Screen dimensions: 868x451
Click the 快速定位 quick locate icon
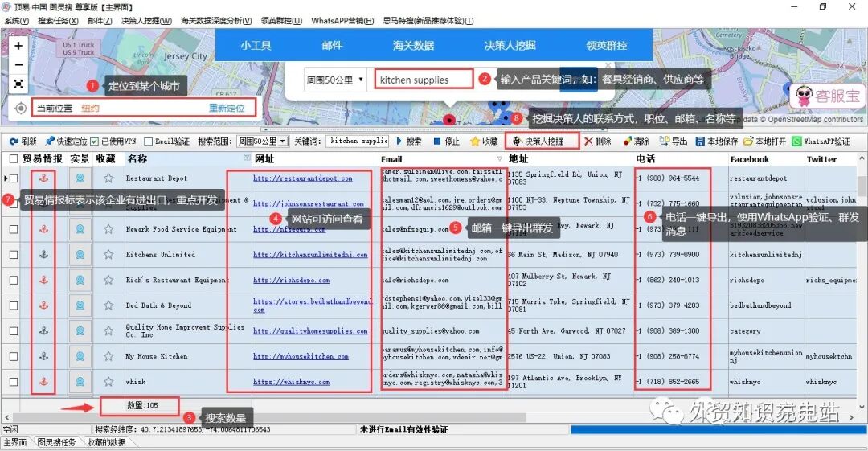tap(49, 141)
